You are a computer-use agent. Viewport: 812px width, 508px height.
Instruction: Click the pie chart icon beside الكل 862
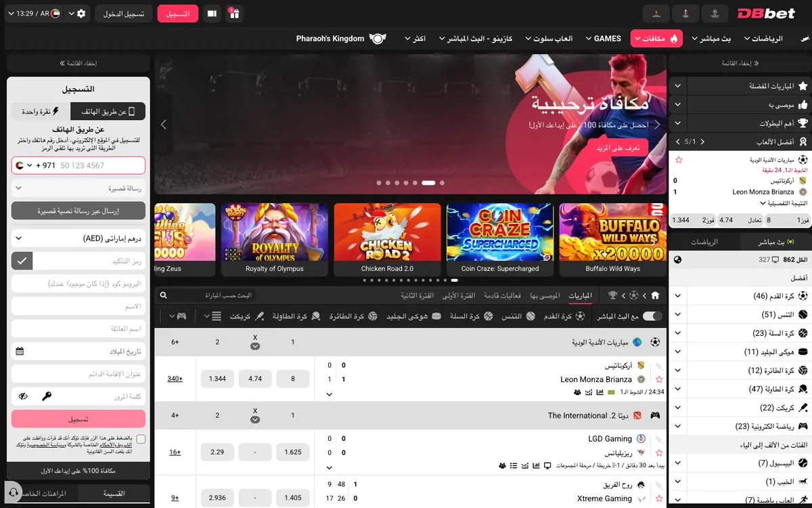pyautogui.click(x=678, y=259)
